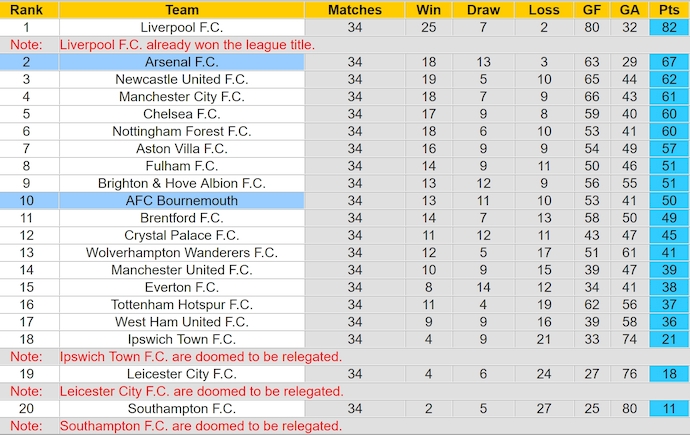Click Brighton & Hove Albion F.C.
The width and height of the screenshot is (690, 435).
[x=182, y=183]
